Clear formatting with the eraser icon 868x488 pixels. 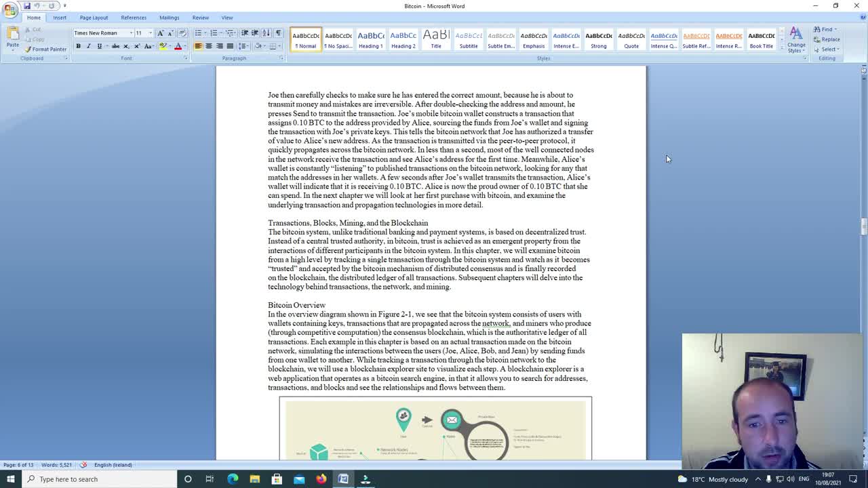pyautogui.click(x=182, y=33)
